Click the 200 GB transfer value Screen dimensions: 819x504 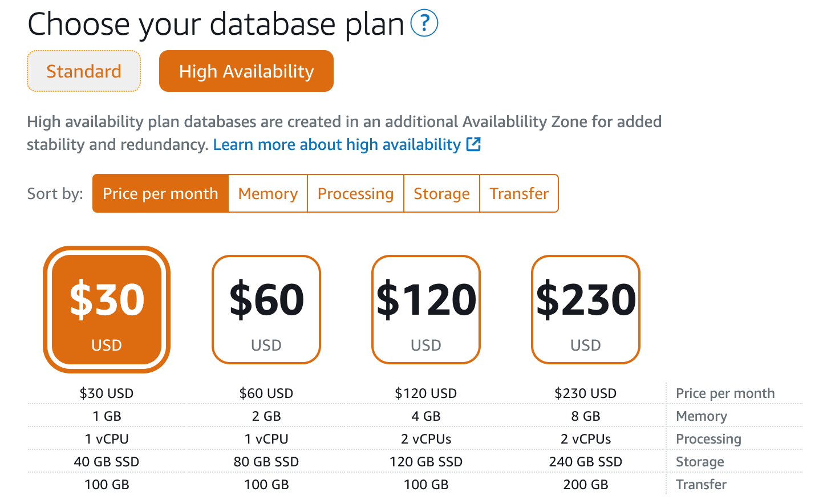point(586,484)
